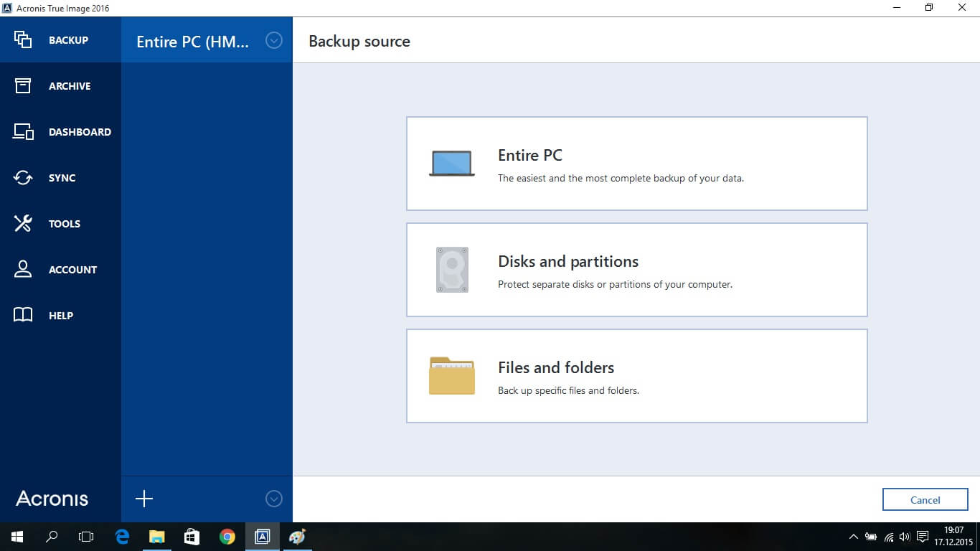Image resolution: width=980 pixels, height=551 pixels.
Task: Click the plus icon to add backup
Action: point(144,499)
